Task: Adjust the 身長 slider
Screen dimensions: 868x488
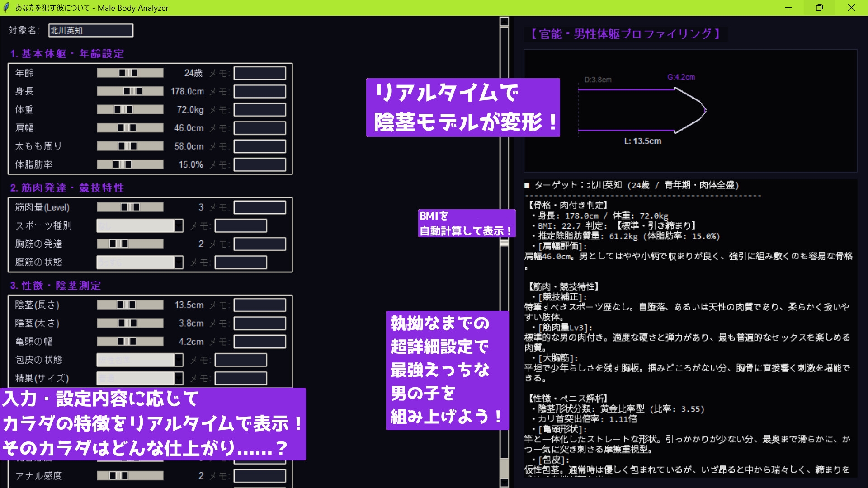Action: pos(130,91)
